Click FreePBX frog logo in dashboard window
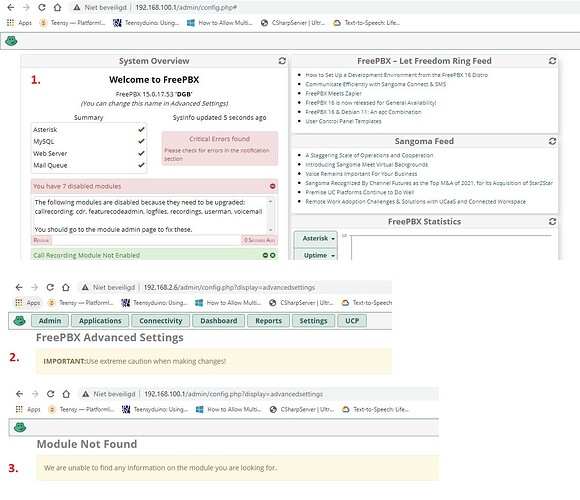 click(x=11, y=41)
